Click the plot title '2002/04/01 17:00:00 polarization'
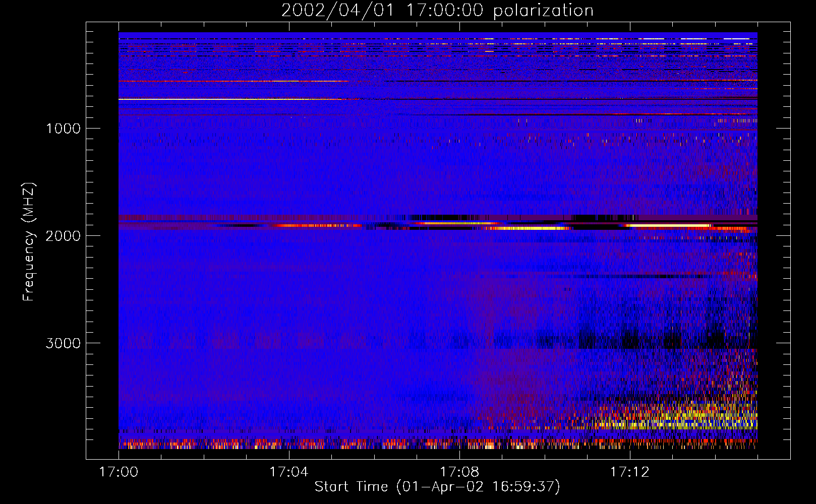The width and height of the screenshot is (816, 504). pos(437,10)
